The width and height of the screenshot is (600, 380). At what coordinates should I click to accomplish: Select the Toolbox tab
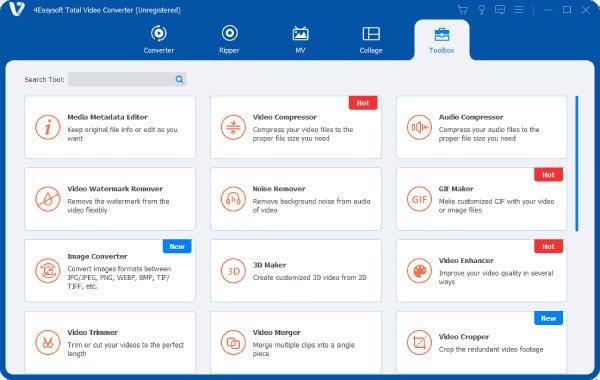(x=442, y=40)
